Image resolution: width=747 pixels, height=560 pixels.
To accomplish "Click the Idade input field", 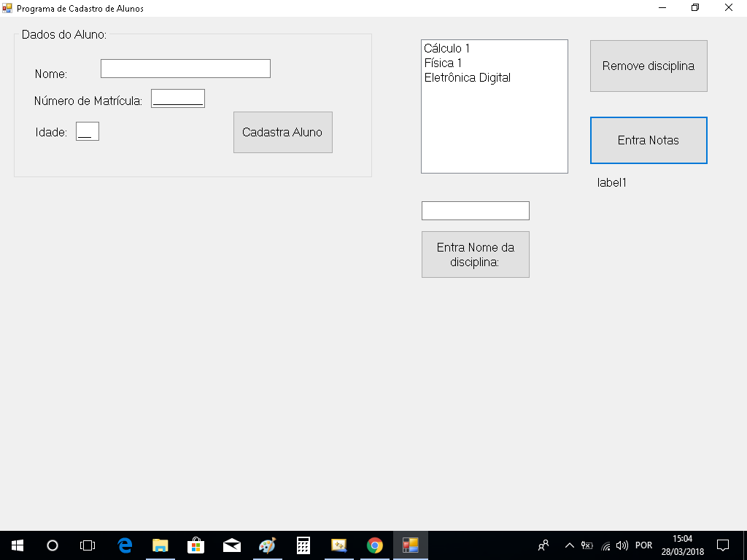I will pyautogui.click(x=87, y=132).
